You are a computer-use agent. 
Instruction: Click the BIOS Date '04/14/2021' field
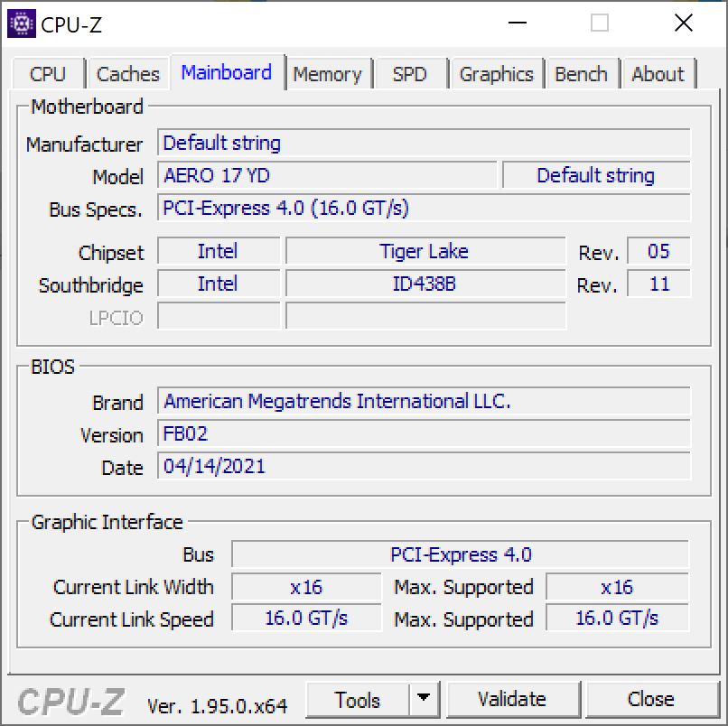tap(424, 466)
